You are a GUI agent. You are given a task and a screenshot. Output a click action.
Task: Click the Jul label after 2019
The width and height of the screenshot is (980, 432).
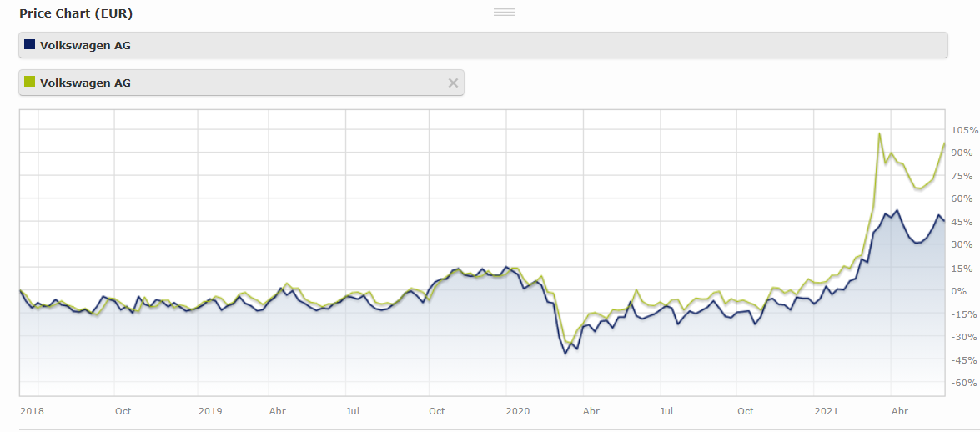[x=353, y=411]
